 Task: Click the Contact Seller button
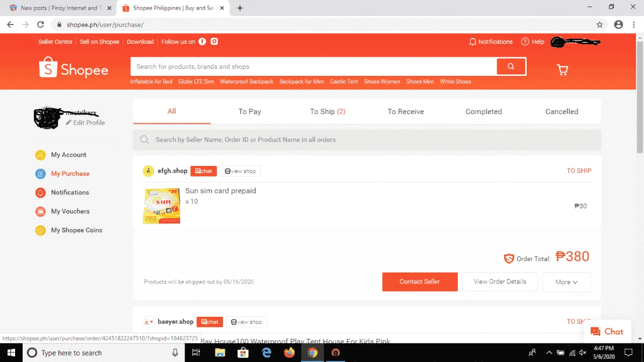point(420,282)
